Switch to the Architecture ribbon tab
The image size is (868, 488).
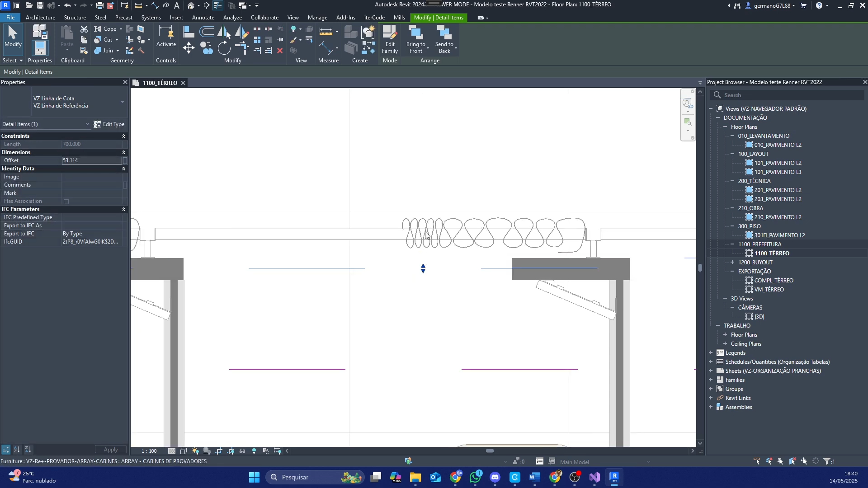40,18
